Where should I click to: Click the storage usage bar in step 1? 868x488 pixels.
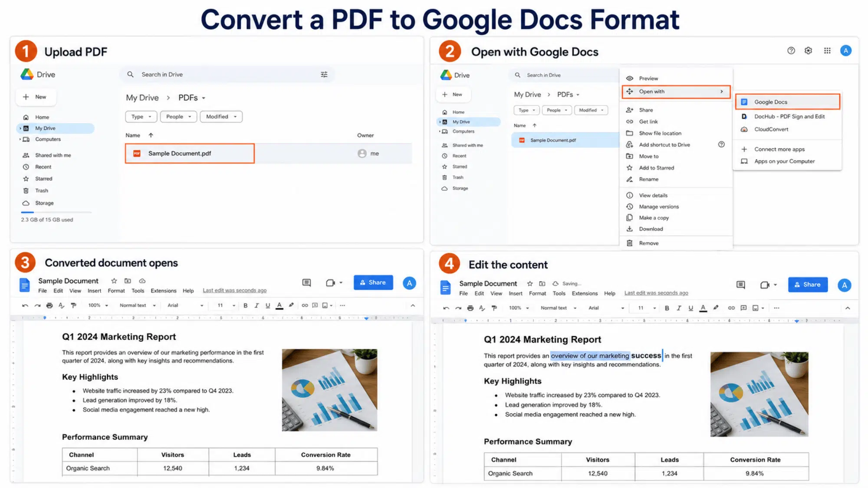[x=56, y=212]
